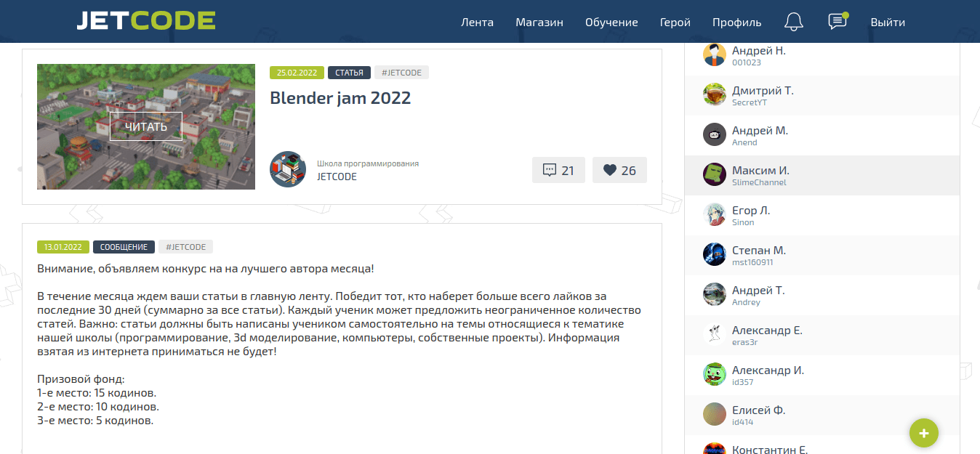The width and height of the screenshot is (980, 454).
Task: Open Максим И.'s SlimeChannel avatar
Action: [x=714, y=174]
